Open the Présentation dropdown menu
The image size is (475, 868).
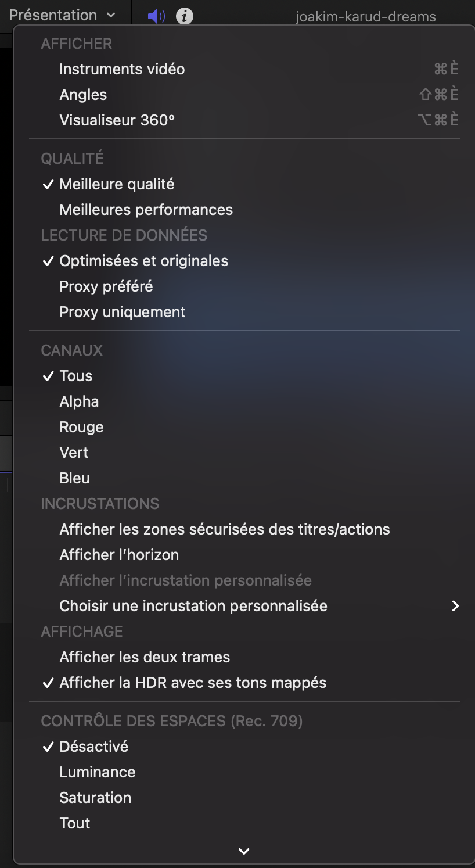pyautogui.click(x=62, y=15)
